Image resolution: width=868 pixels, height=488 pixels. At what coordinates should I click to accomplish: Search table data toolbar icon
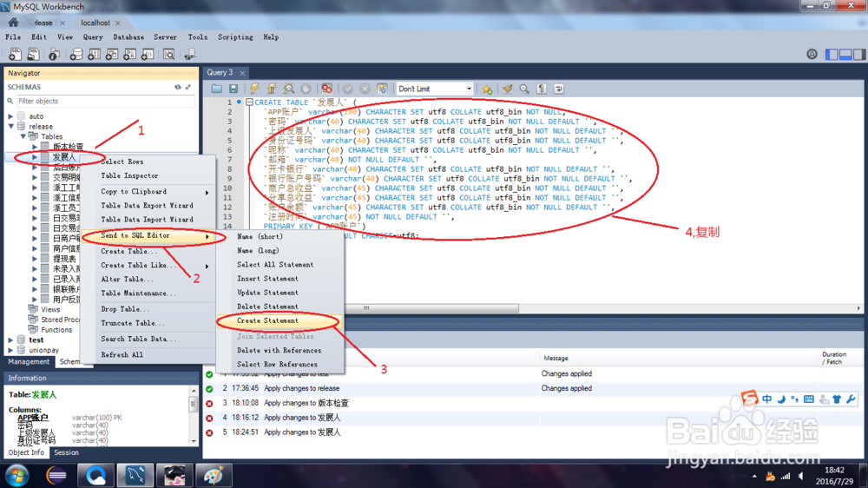169,55
